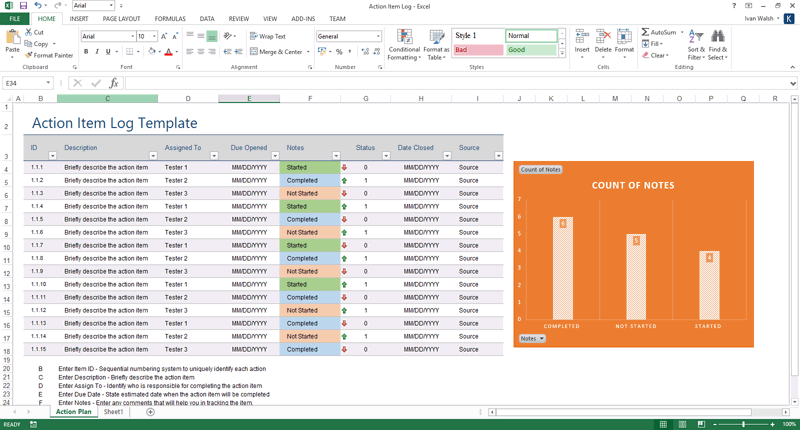Toggle Italic formatting
Screen dimensions: 800x430
(98, 52)
